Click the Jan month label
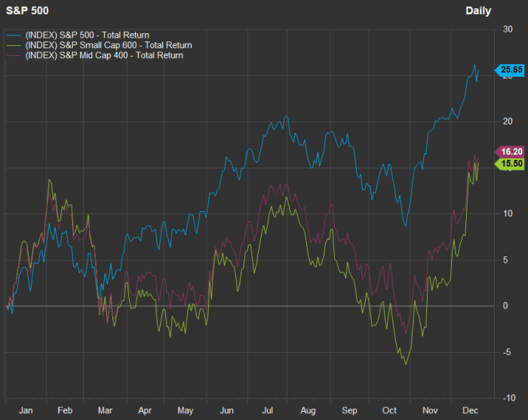Screen dimensions: 528x420 [x=26, y=411]
